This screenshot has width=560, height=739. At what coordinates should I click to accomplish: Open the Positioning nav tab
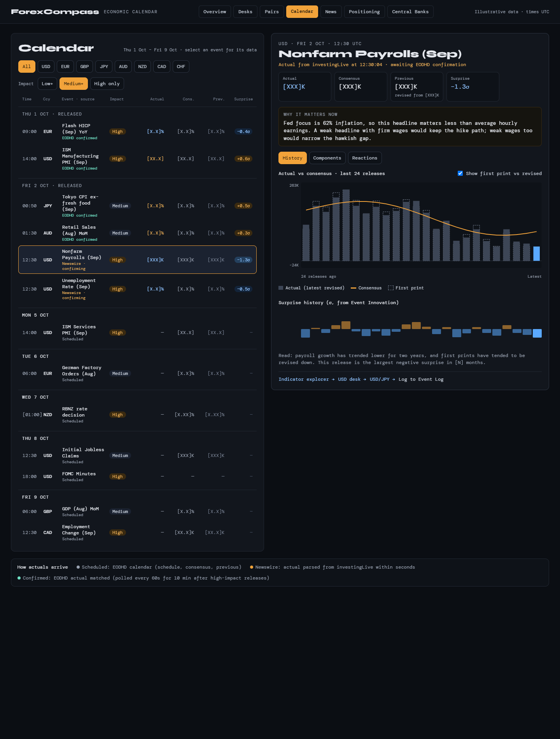coord(364,12)
